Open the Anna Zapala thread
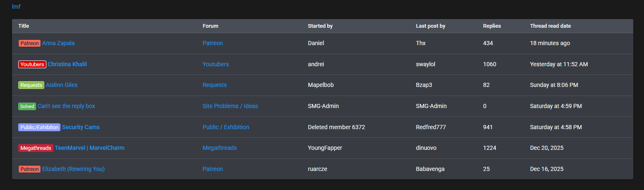Viewport: 644px width, 190px height. point(58,43)
